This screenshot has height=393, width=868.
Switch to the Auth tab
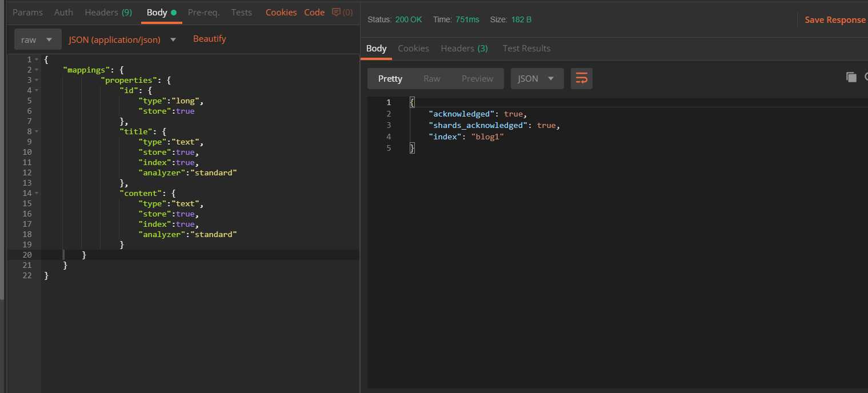click(x=63, y=12)
